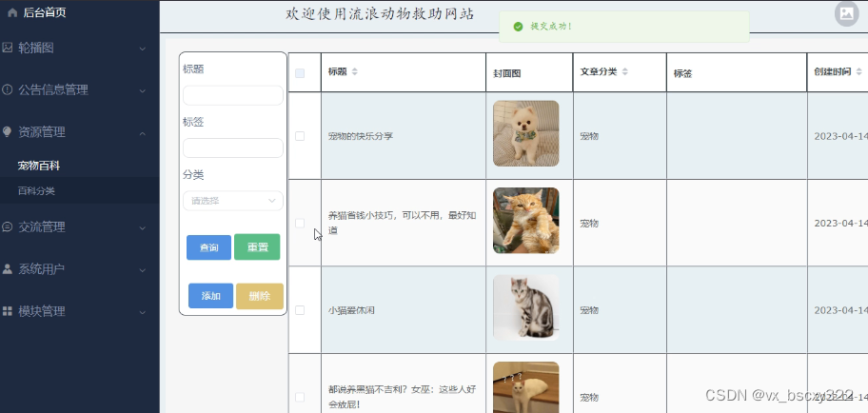The height and width of the screenshot is (413, 868).
Task: Click the 交流管理 chat bubble icon
Action: [x=8, y=227]
